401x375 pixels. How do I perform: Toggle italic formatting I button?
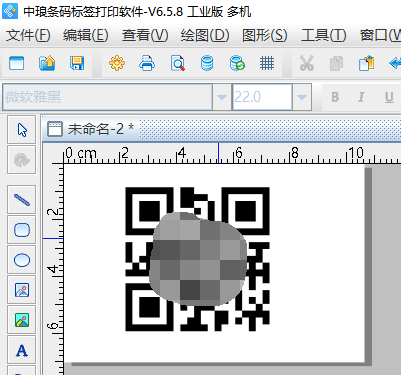click(x=361, y=97)
